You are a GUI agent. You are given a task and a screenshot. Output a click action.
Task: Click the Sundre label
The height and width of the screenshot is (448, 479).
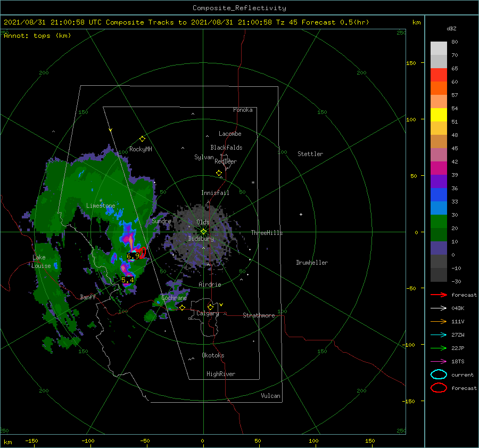(162, 221)
